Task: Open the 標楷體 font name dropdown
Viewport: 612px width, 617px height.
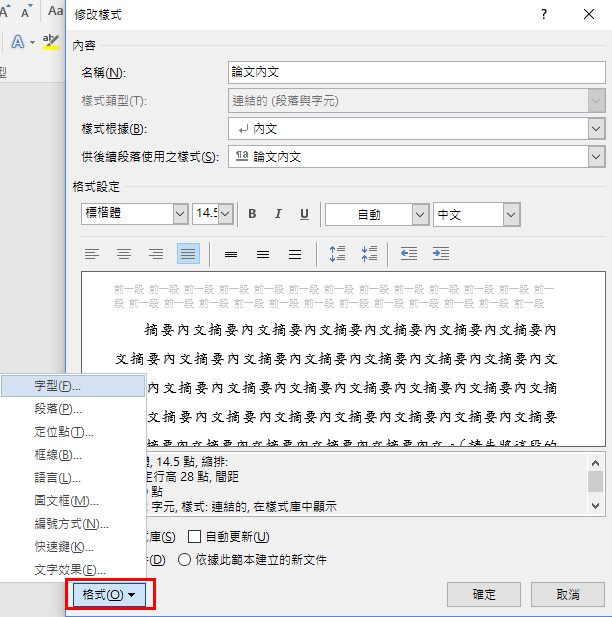Action: point(180,214)
